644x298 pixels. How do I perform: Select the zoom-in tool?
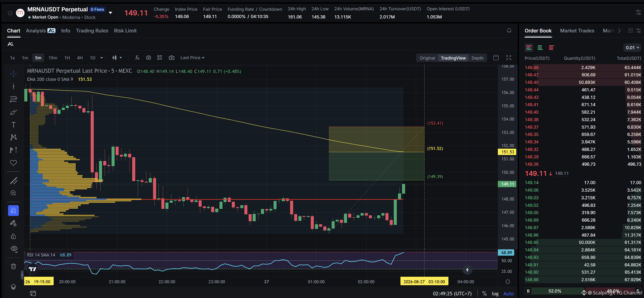[14, 193]
